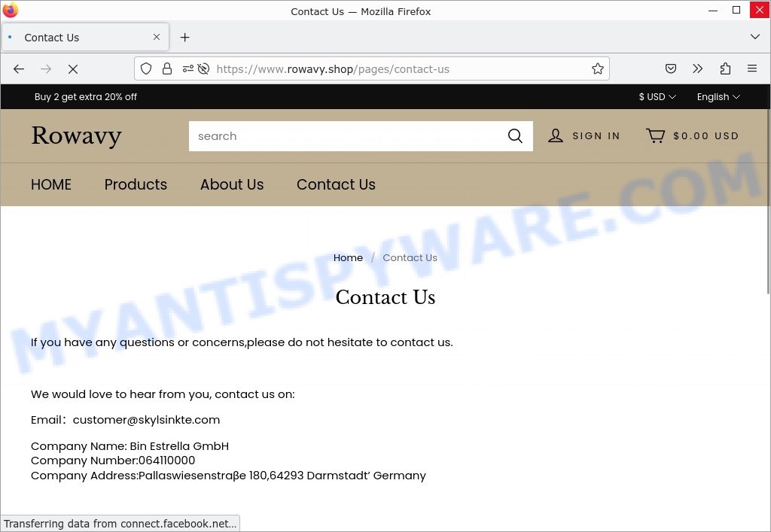
Task: Select the Contact Us browser tab
Action: coord(86,38)
